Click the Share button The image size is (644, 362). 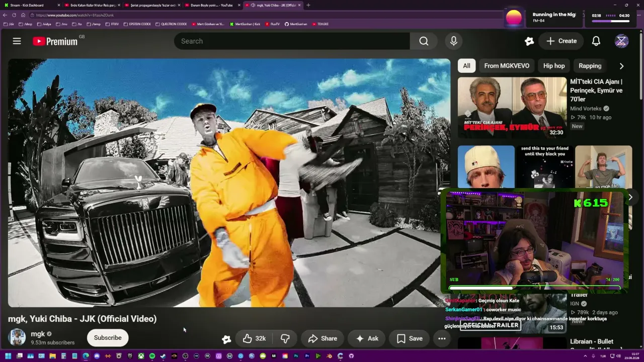point(323,338)
